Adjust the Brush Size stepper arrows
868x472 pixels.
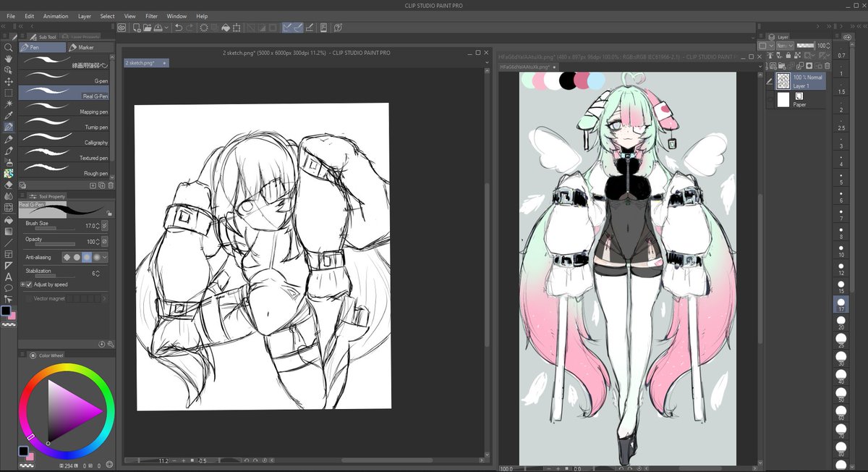(98, 226)
